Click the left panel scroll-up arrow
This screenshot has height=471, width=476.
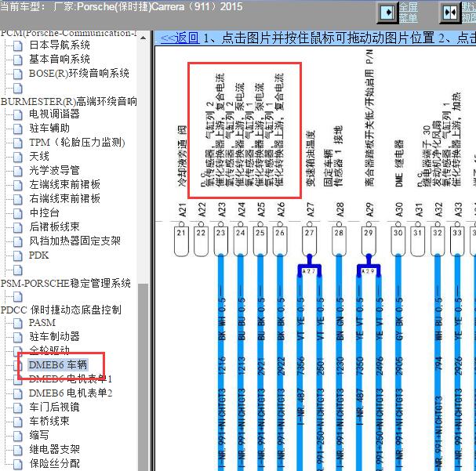(x=143, y=38)
